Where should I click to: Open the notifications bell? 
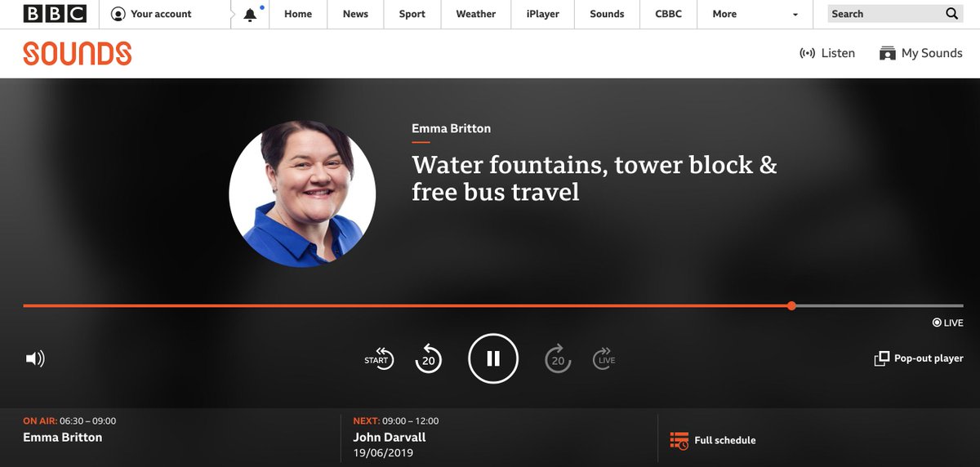[251, 14]
